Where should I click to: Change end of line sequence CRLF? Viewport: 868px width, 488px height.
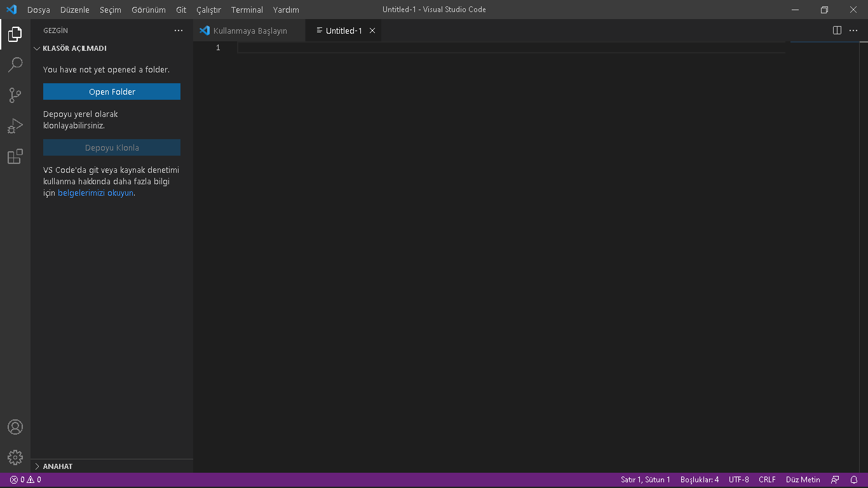767,480
